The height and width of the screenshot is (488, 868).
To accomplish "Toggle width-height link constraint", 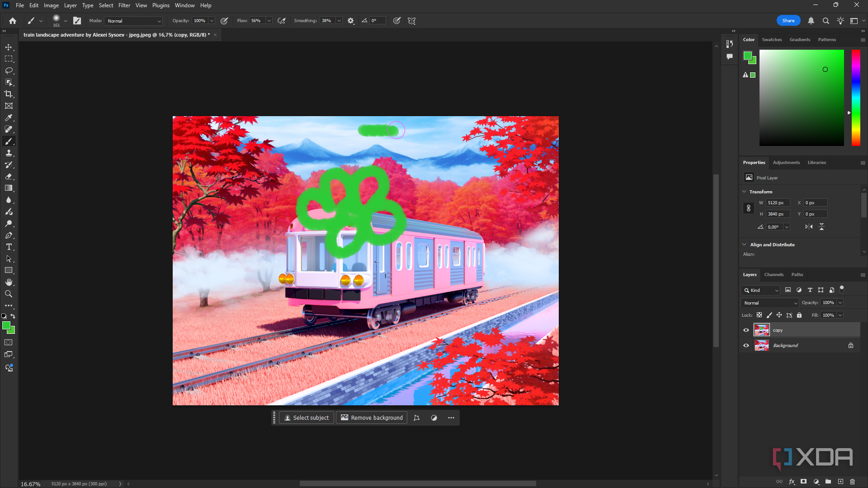I will (749, 208).
